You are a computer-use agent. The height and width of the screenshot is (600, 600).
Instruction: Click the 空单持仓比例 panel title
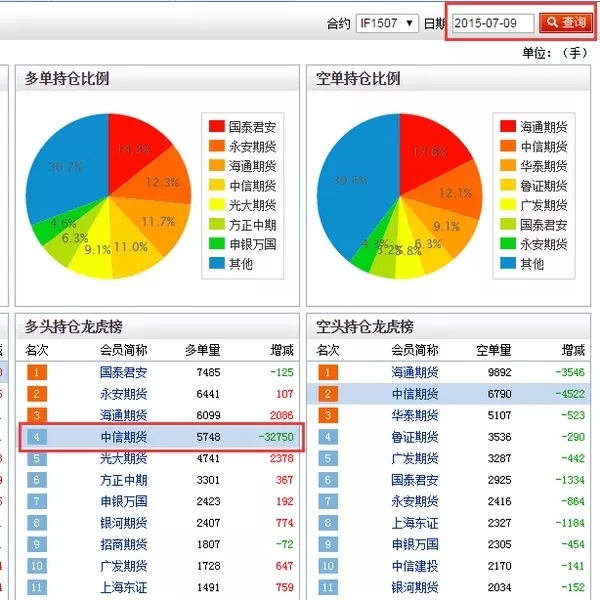(x=358, y=78)
